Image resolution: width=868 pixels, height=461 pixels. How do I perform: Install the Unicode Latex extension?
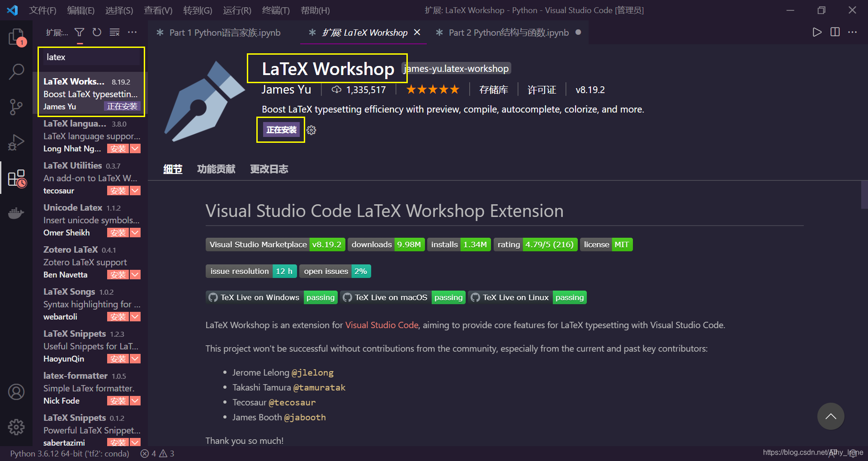pos(118,233)
